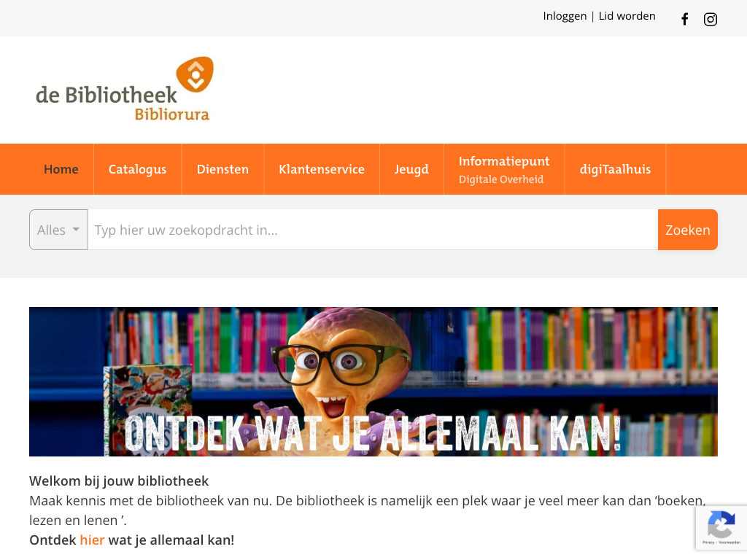Select the Home menu item
The height and width of the screenshot is (560, 747).
pos(61,169)
